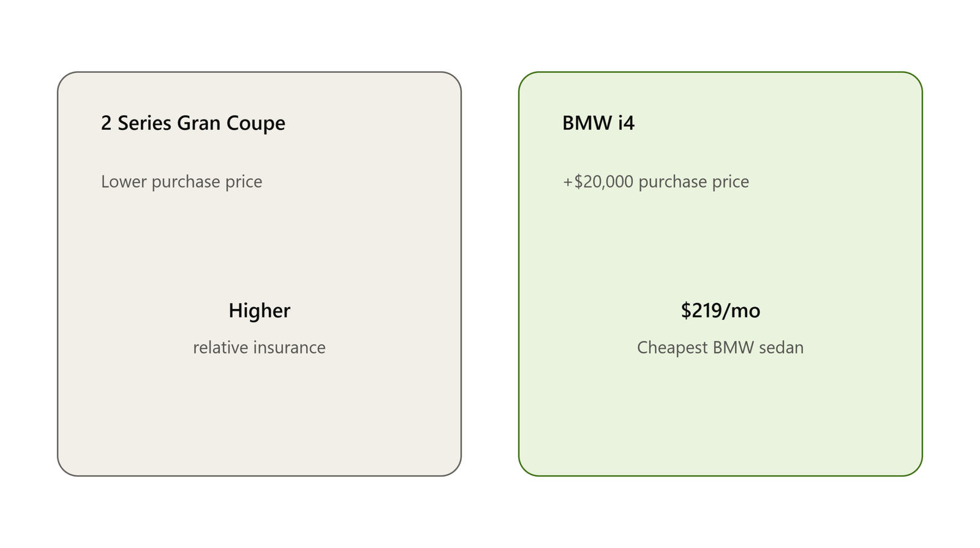Click the word Coupe in left heading

(256, 123)
